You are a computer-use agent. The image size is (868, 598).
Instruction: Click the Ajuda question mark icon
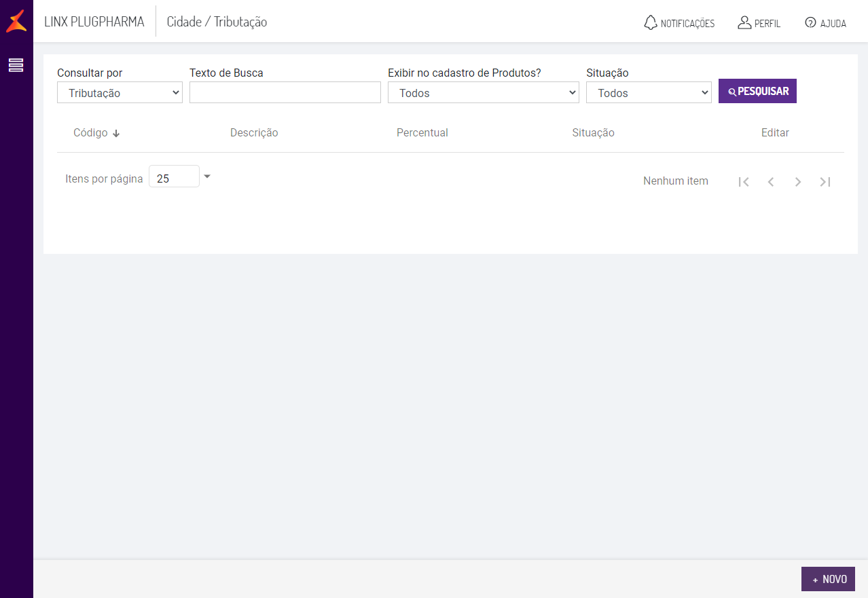click(x=810, y=22)
